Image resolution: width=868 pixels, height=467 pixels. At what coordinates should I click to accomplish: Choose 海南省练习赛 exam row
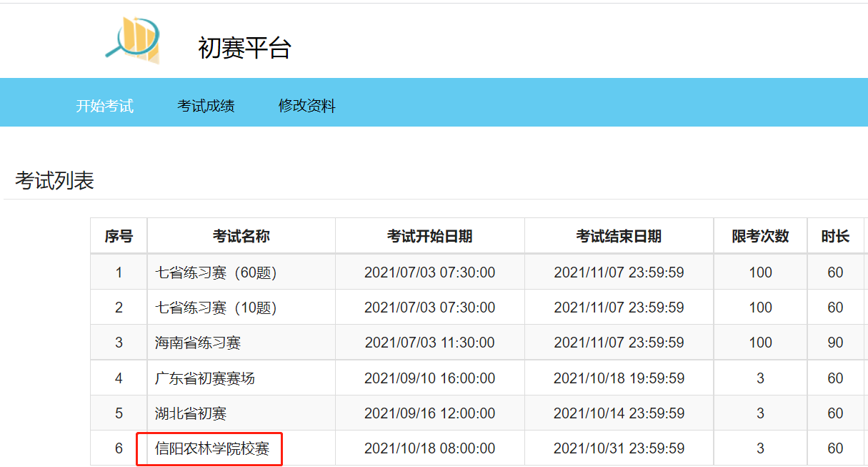(x=198, y=343)
